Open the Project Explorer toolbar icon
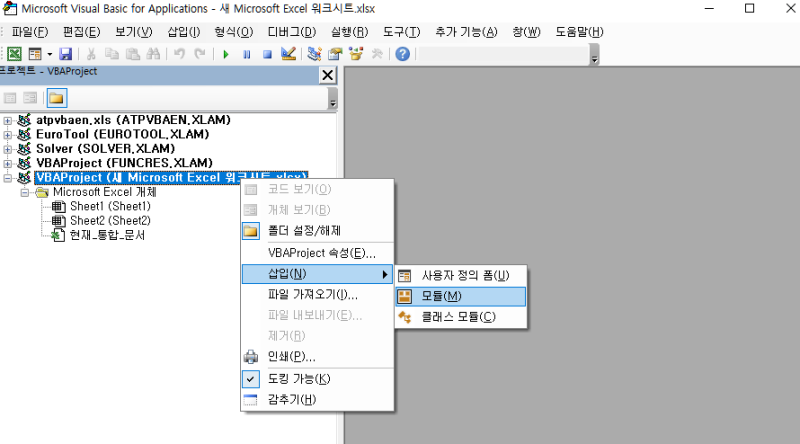This screenshot has width=800, height=444. pos(314,54)
